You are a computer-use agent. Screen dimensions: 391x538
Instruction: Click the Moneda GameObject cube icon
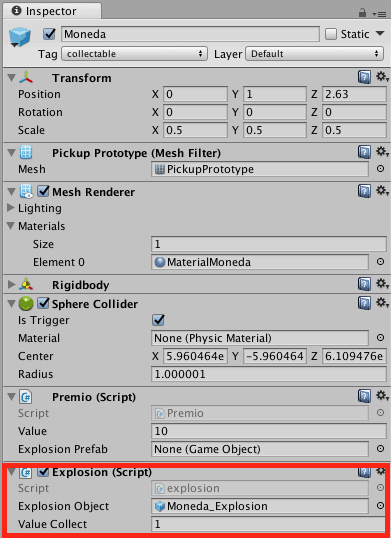click(x=20, y=37)
